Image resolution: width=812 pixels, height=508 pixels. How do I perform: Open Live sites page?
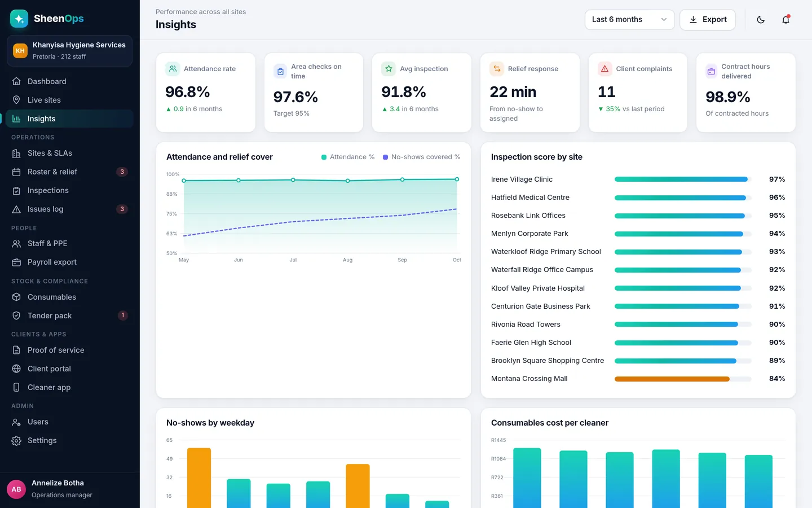70,100
